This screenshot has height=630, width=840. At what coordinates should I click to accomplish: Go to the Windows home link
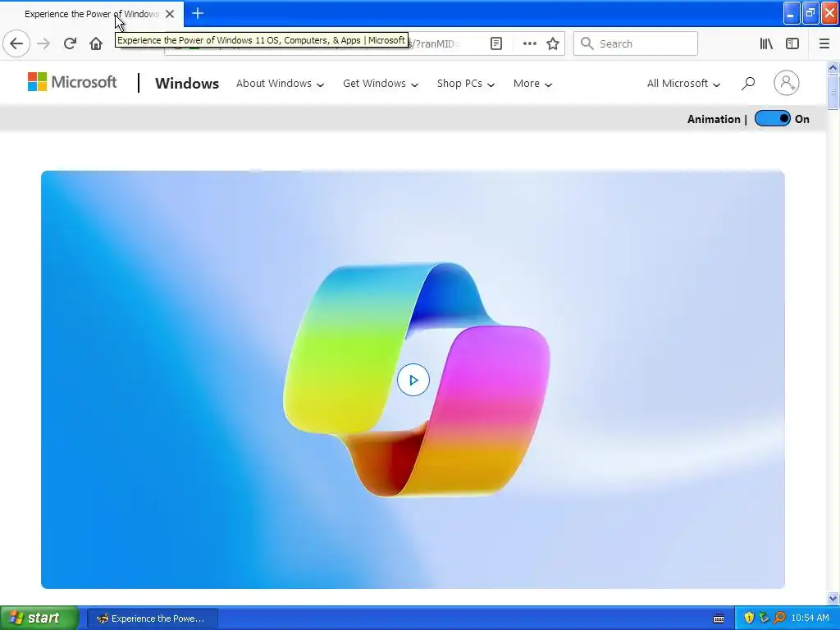click(x=187, y=84)
